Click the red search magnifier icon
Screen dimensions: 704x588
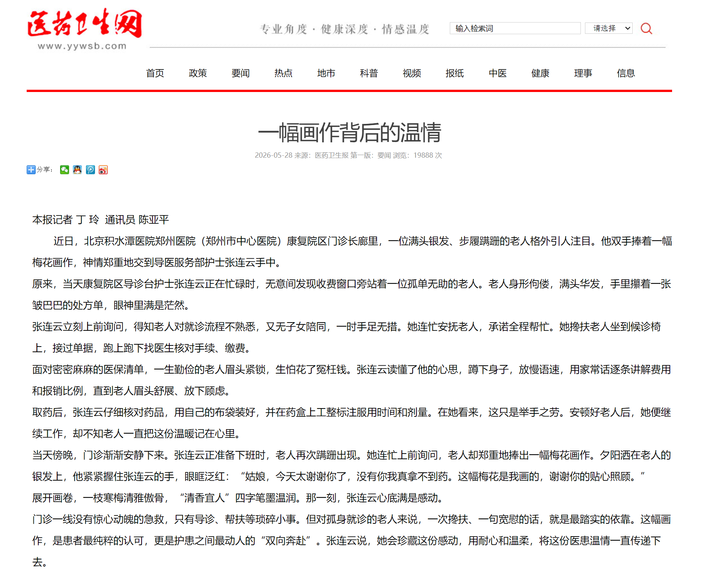click(x=646, y=29)
